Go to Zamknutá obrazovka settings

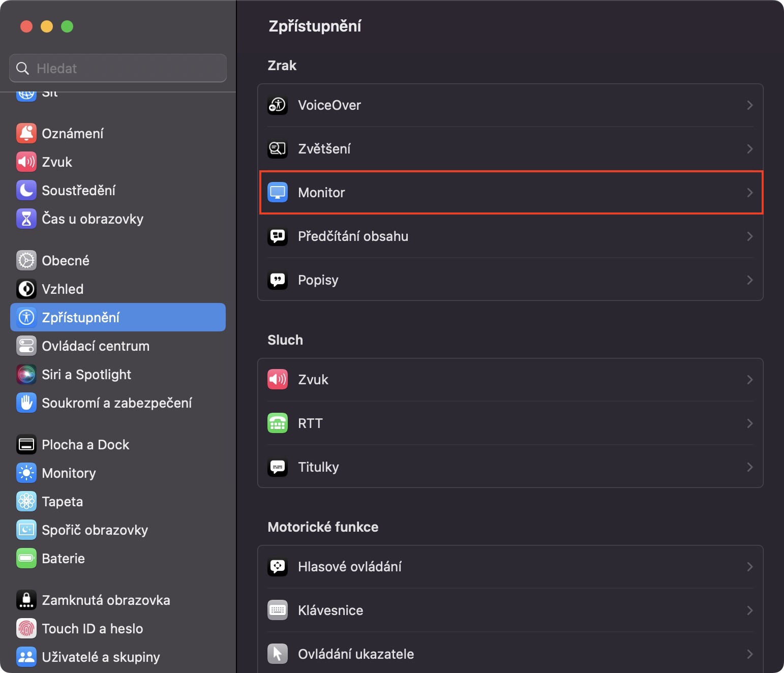(106, 600)
